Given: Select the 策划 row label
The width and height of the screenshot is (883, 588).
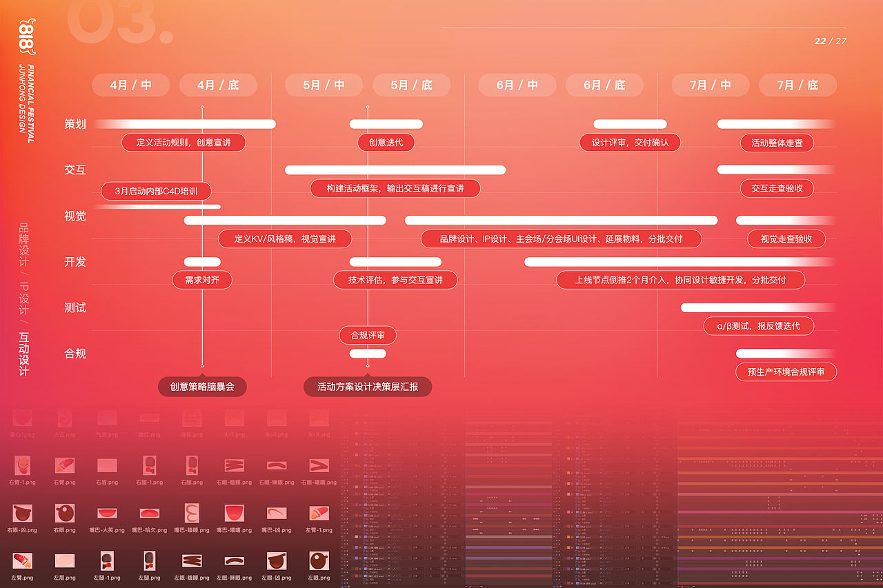Looking at the screenshot, I should [x=75, y=124].
